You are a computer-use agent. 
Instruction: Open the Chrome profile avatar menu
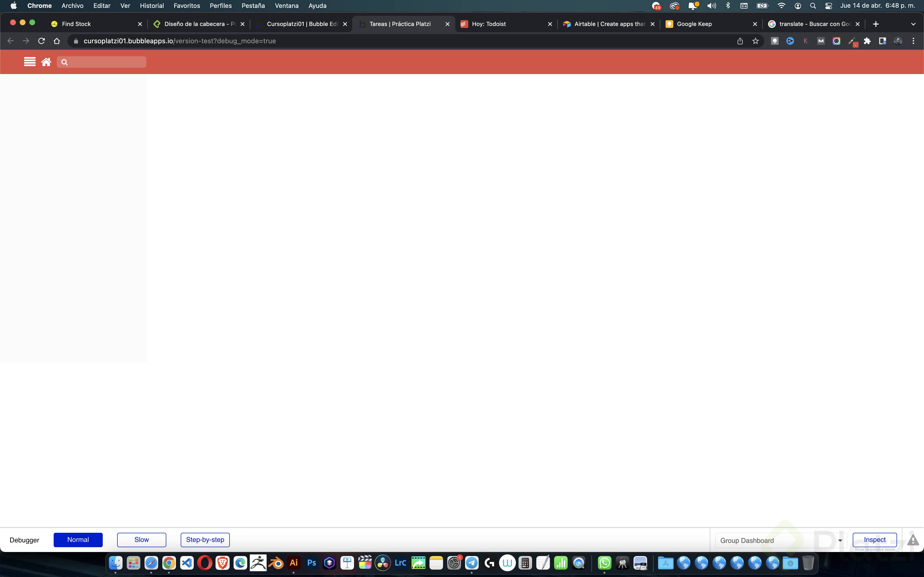[898, 41]
